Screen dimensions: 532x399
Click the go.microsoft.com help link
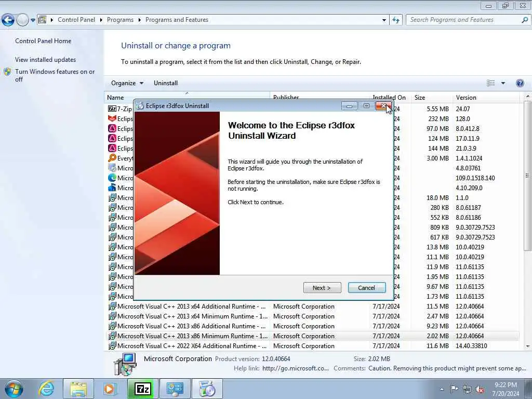(296, 368)
